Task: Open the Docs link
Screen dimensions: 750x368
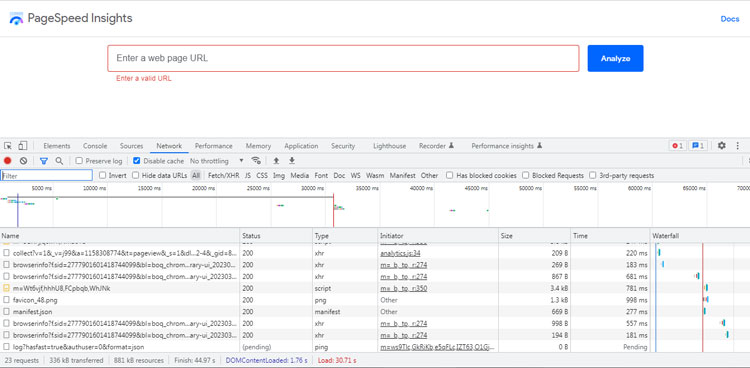Action: coord(730,19)
